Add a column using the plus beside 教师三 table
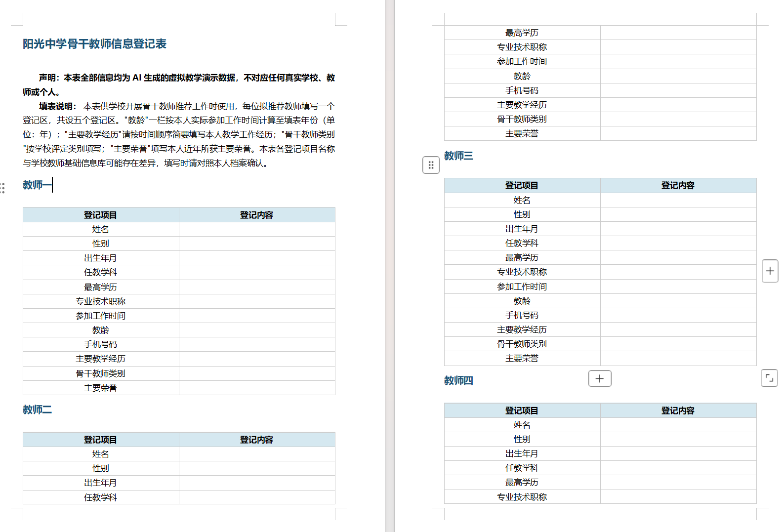The height and width of the screenshot is (532, 784). (770, 271)
